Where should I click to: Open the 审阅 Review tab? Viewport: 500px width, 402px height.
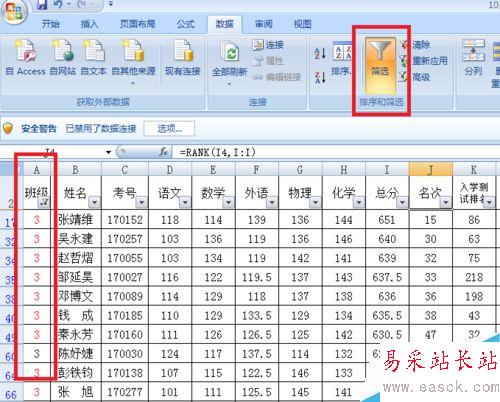pyautogui.click(x=263, y=24)
